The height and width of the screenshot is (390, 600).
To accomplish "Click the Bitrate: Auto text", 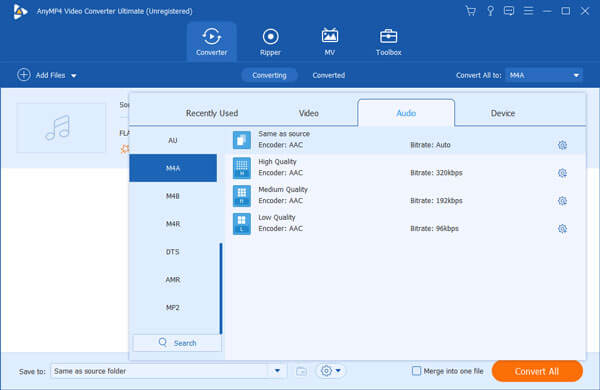I will coord(430,145).
